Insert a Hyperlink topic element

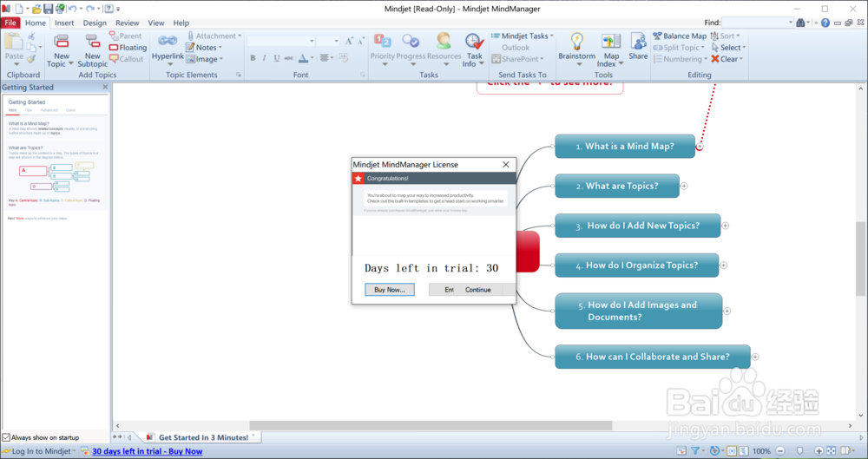(x=168, y=49)
